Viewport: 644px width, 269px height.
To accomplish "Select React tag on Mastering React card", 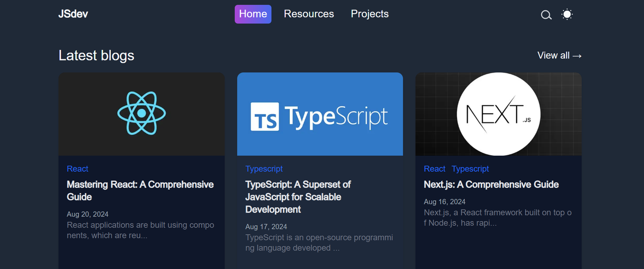I will (x=77, y=169).
